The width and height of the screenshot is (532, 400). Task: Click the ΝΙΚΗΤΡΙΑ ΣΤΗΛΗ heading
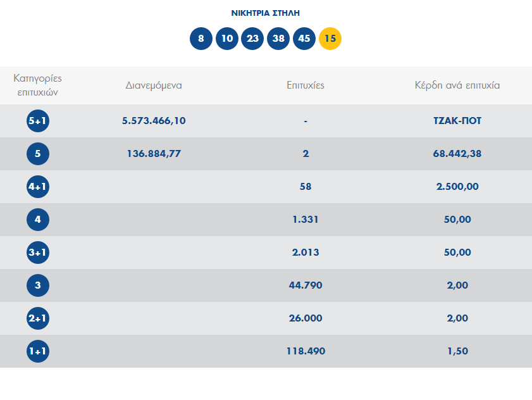(266, 13)
